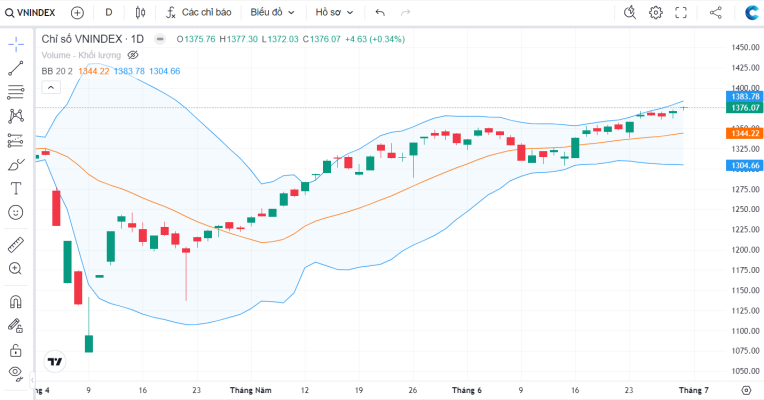Click the orange 1344.22 price label
Screen dimensions: 764x400
click(x=745, y=133)
